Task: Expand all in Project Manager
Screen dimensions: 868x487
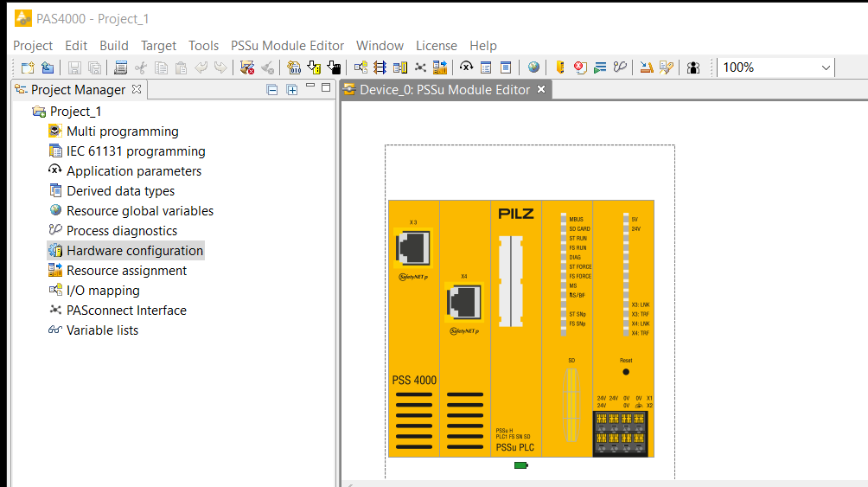Action: (x=291, y=90)
